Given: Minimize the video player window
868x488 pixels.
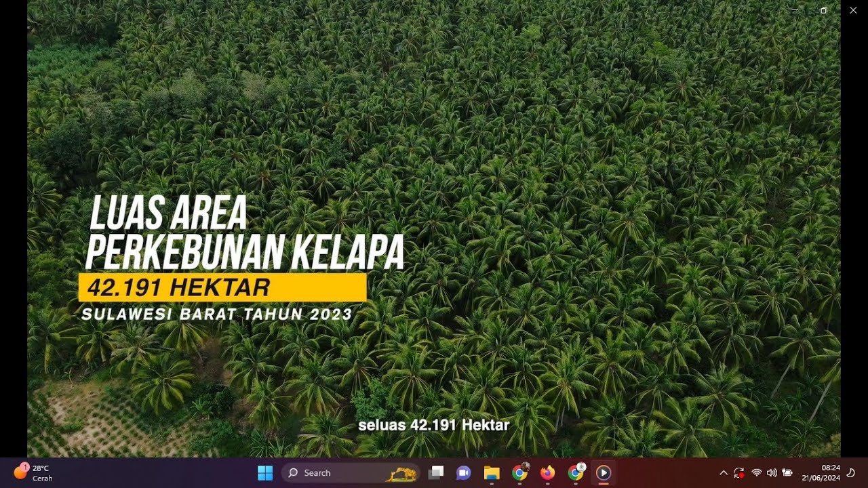Looking at the screenshot, I should 795,10.
